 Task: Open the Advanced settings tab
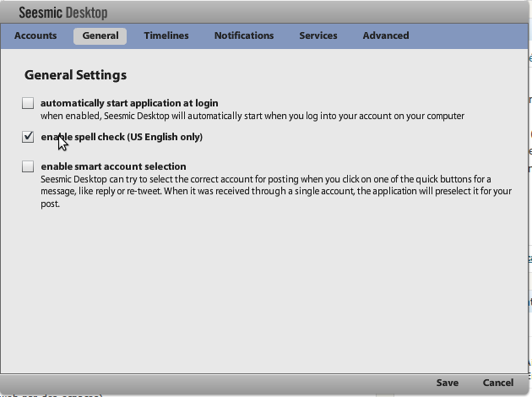point(386,35)
